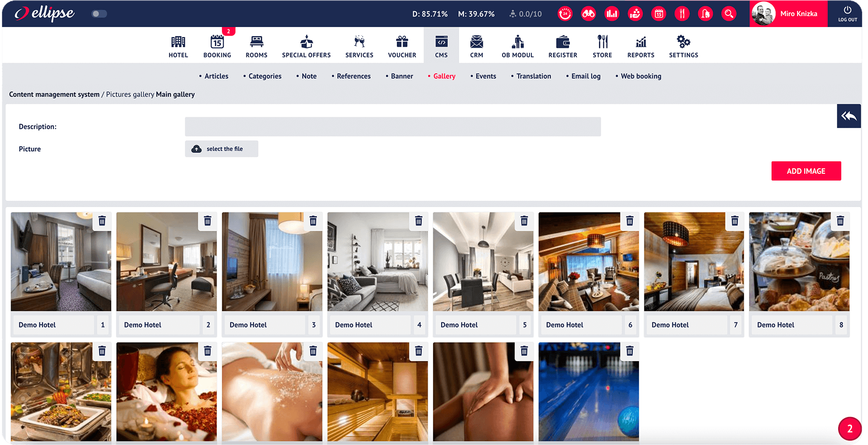
Task: Delete the first Demo Hotel image
Action: (102, 221)
